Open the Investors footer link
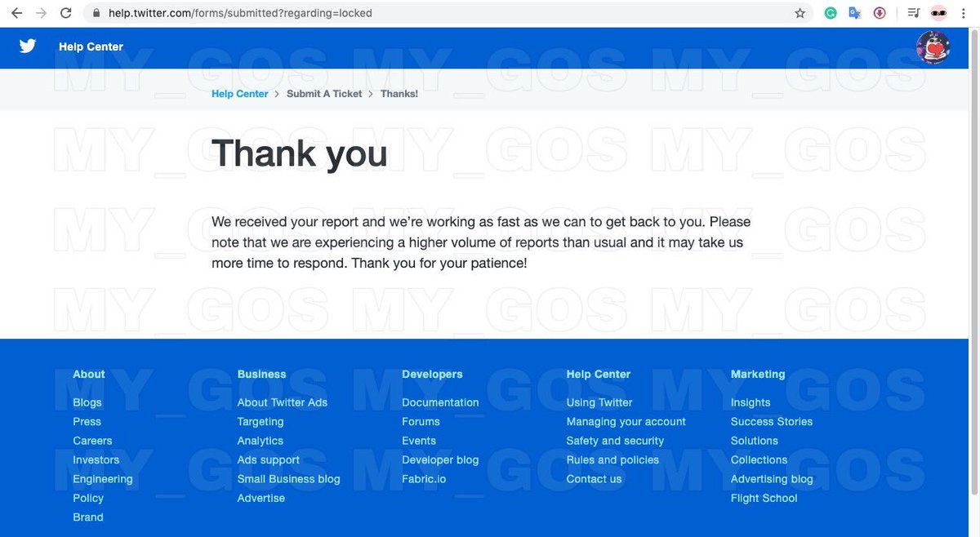980x537 pixels. [x=96, y=460]
